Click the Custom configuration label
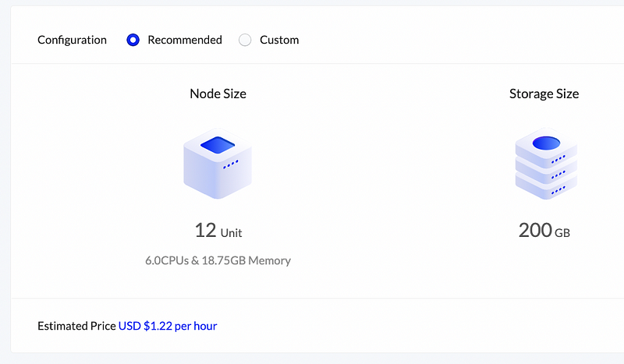The width and height of the screenshot is (624, 364). (279, 40)
